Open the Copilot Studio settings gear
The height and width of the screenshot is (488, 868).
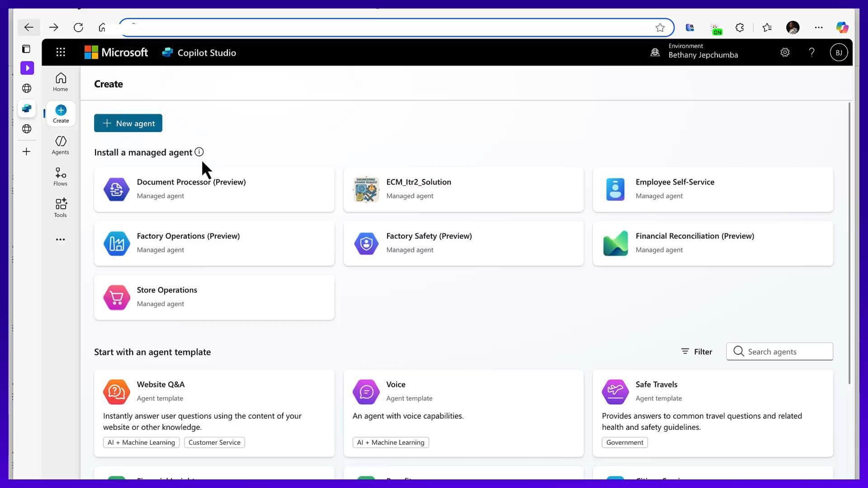785,52
